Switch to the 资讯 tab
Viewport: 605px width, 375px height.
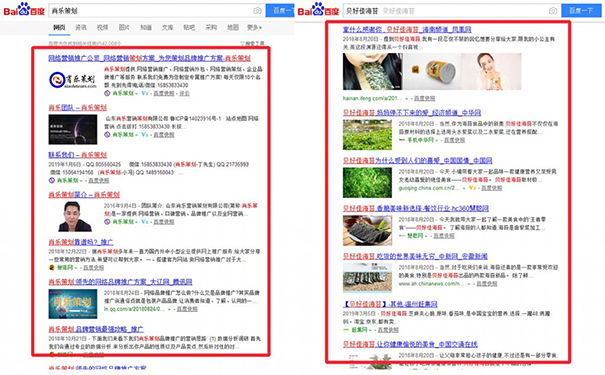[81, 27]
